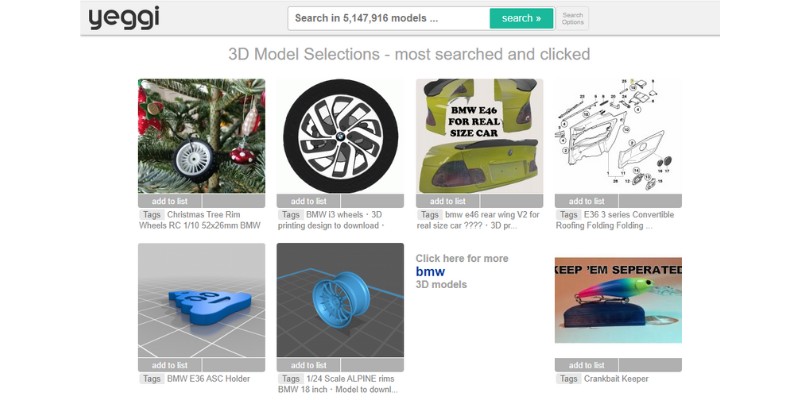Click the yeggi logo
The width and height of the screenshot is (800, 400).
coord(124,18)
